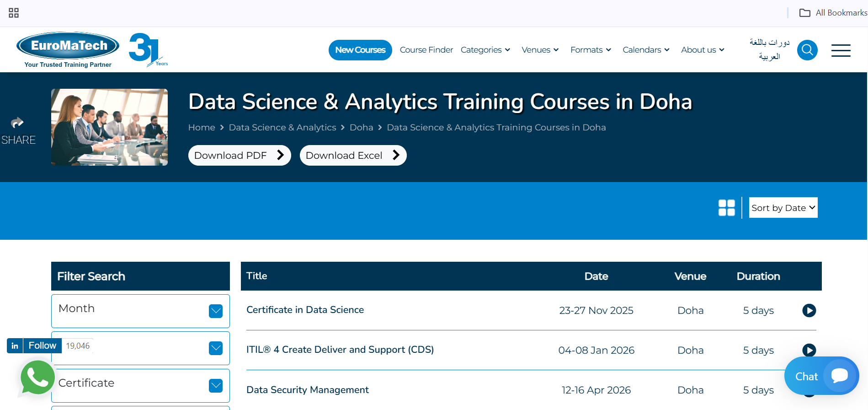868x410 pixels.
Task: Open the All Bookmarks folder
Action: (x=833, y=13)
